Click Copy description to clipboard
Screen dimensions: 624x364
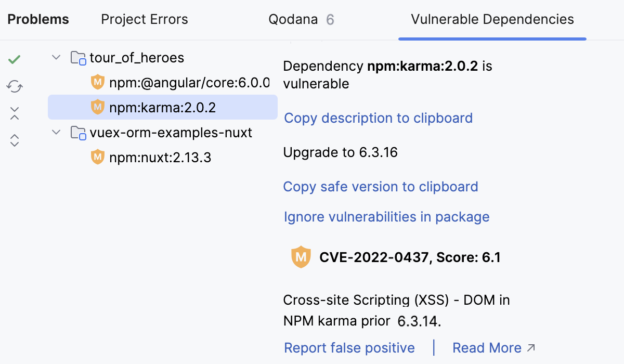click(378, 118)
